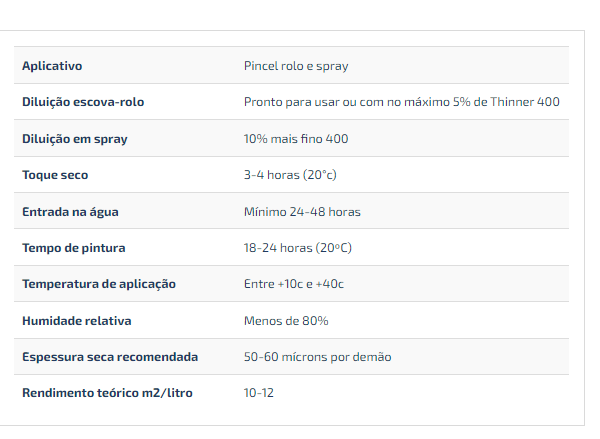
Task: Click the "Espessura seca recomendada" label
Action: point(110,357)
